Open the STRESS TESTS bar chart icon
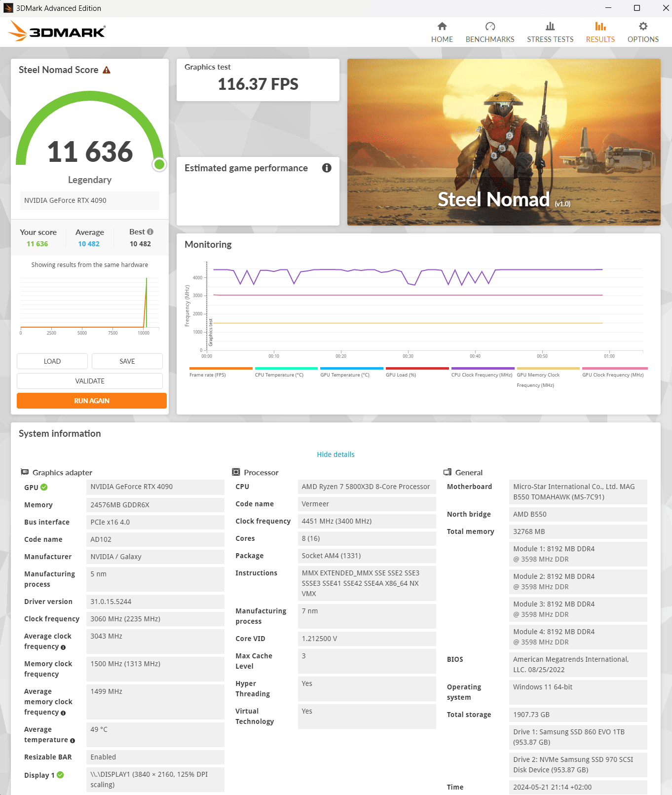Viewport: 672px width, 795px height. pos(550,26)
